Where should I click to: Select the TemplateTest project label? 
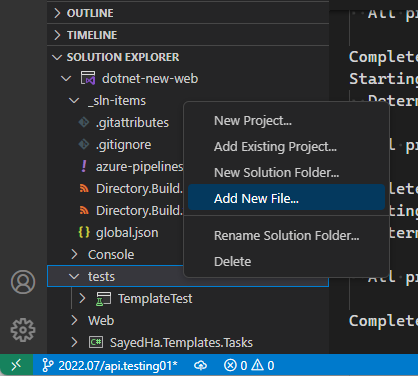pyautogui.click(x=155, y=299)
